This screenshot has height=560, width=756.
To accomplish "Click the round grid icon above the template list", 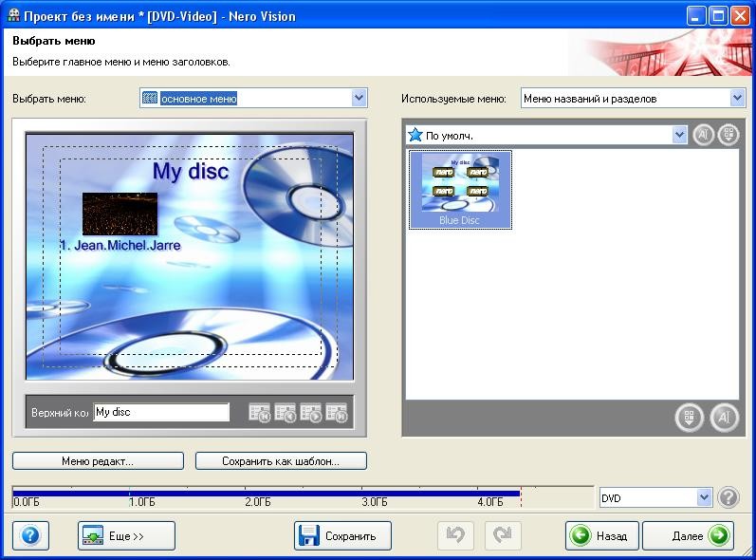I will [728, 135].
